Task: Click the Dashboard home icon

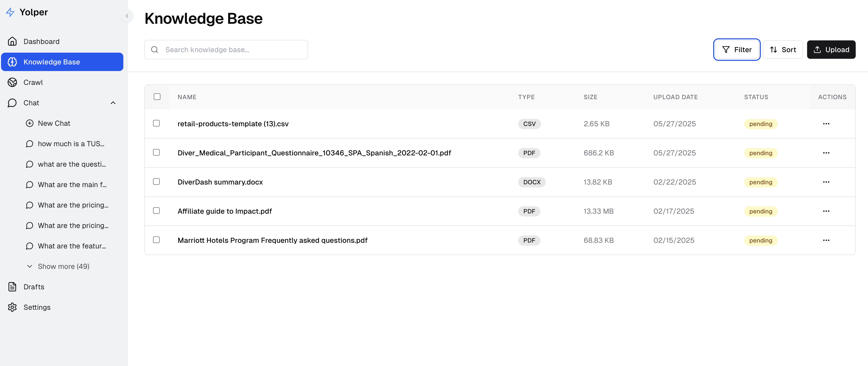Action: click(13, 41)
